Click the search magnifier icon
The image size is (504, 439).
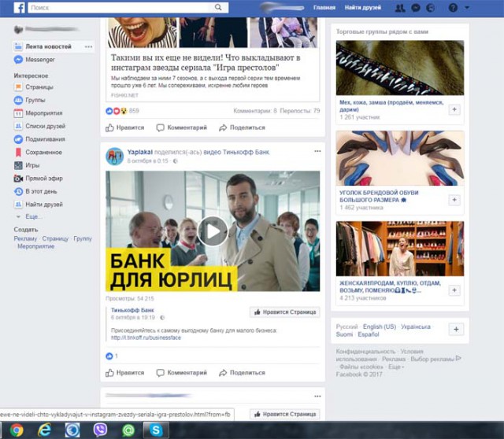218,7
